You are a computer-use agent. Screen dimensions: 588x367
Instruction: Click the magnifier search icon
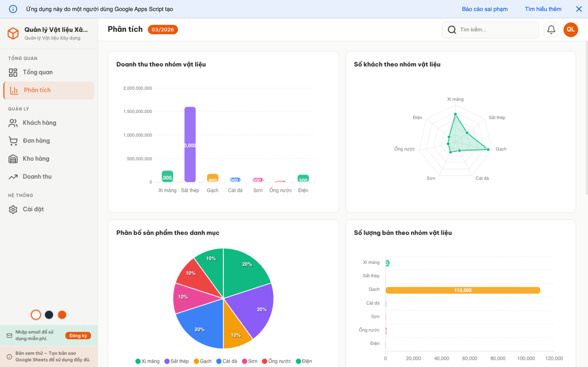[451, 30]
